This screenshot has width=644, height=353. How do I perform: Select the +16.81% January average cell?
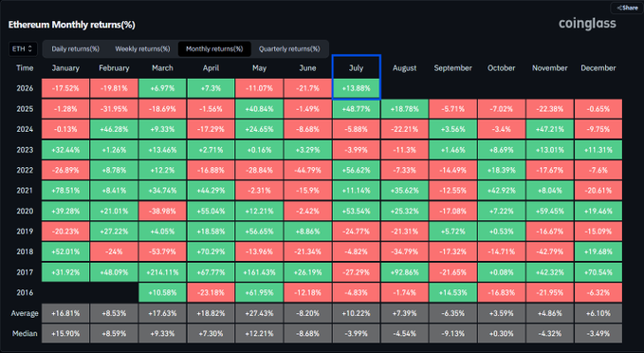pyautogui.click(x=65, y=313)
